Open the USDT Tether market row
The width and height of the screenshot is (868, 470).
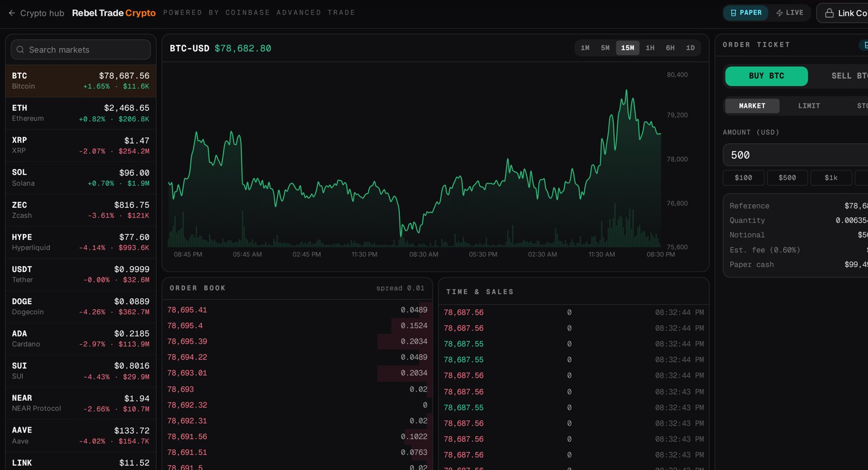tap(81, 274)
